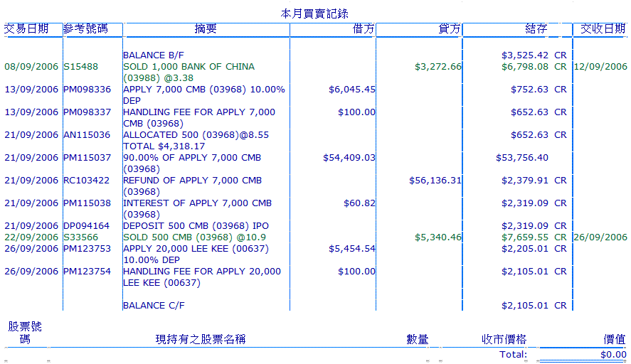This screenshot has width=631, height=364.
Task: Click the 交易日期 column header
Action: click(26, 29)
